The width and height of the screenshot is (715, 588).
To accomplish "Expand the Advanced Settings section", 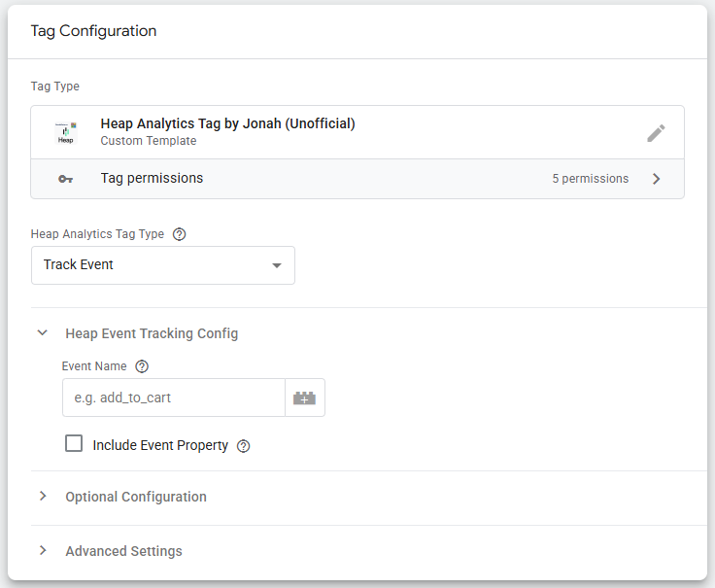I will pyautogui.click(x=43, y=551).
